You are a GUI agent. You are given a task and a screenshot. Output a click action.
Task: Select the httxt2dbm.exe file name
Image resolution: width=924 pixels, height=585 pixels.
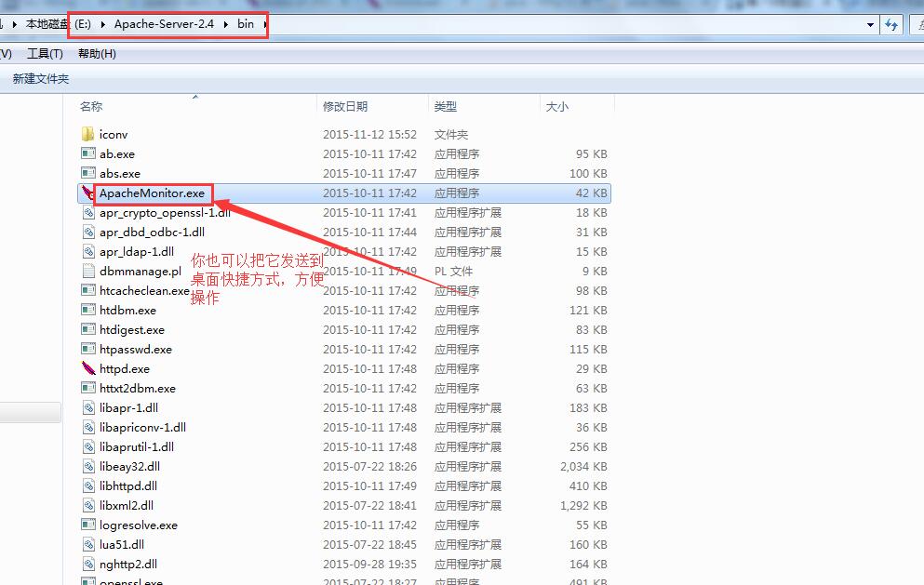tap(138, 388)
